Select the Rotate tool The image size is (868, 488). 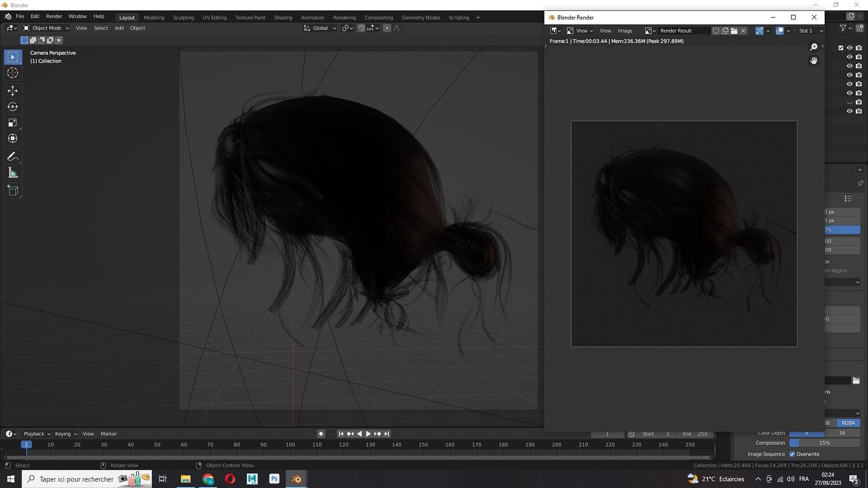(x=13, y=107)
